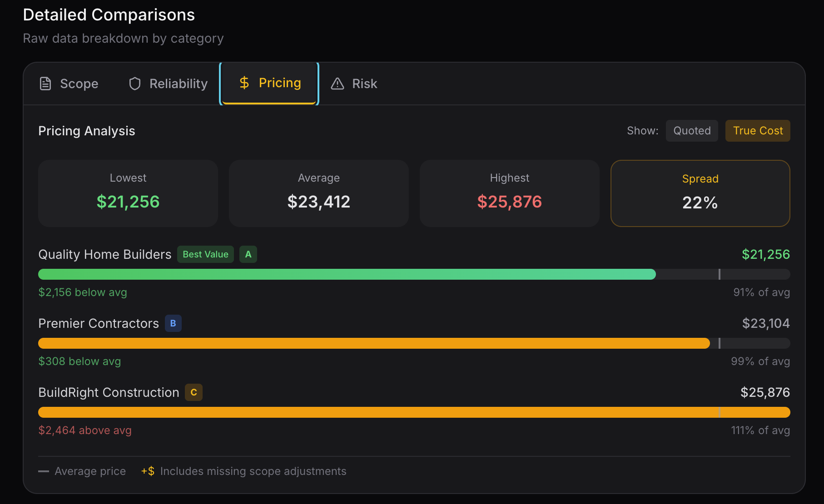Viewport: 824px width, 504px height.
Task: Open the Scope tab
Action: [79, 84]
